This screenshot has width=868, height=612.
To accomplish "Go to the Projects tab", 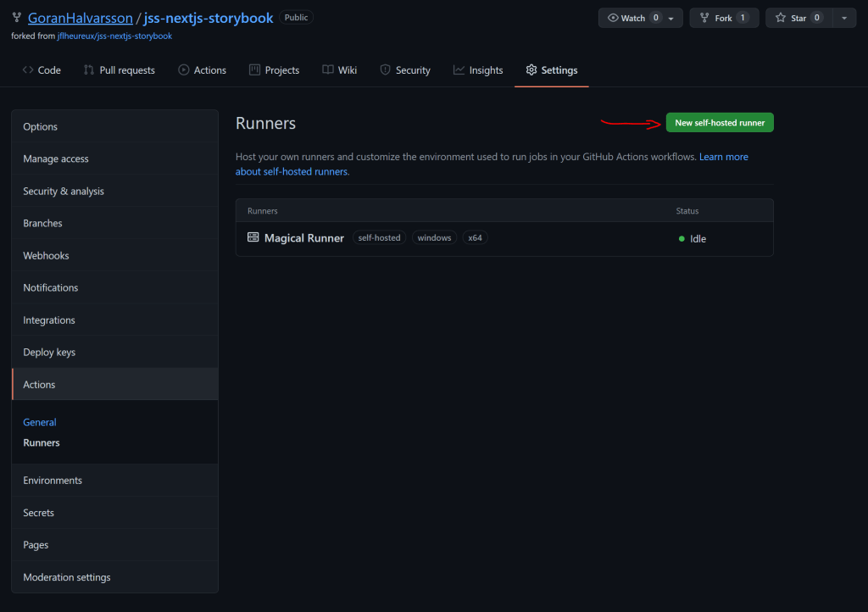I will pyautogui.click(x=274, y=70).
